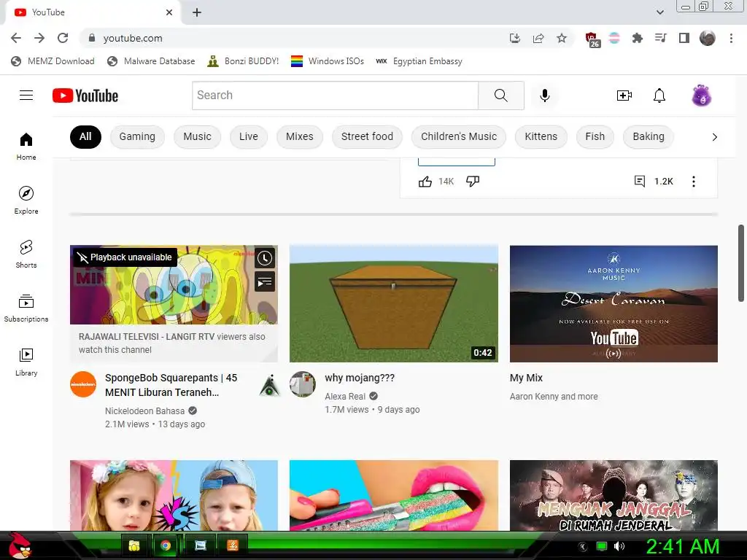Select the Street food filter chip

pos(368,137)
